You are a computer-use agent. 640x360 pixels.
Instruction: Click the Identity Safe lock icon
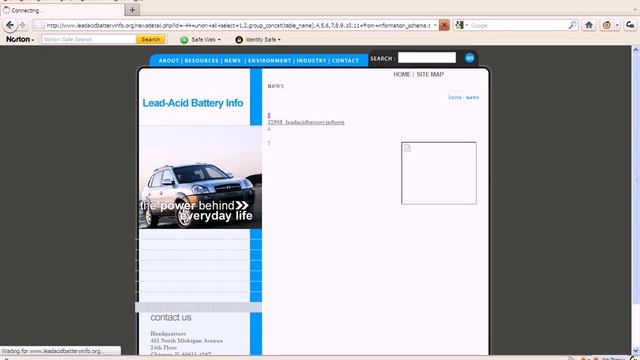click(x=239, y=40)
